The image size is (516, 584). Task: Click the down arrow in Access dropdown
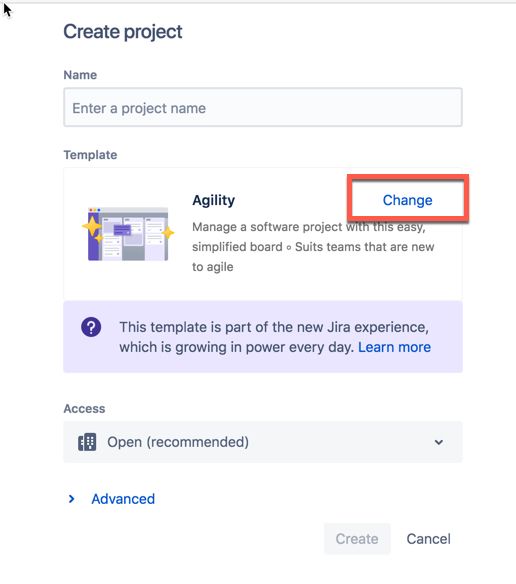[439, 442]
